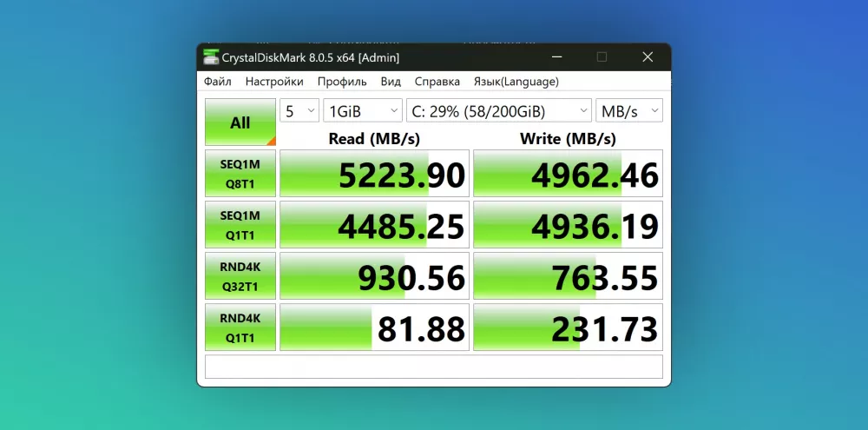This screenshot has height=430, width=868.
Task: Start the SEQ1M Q8T1 test
Action: 240,174
